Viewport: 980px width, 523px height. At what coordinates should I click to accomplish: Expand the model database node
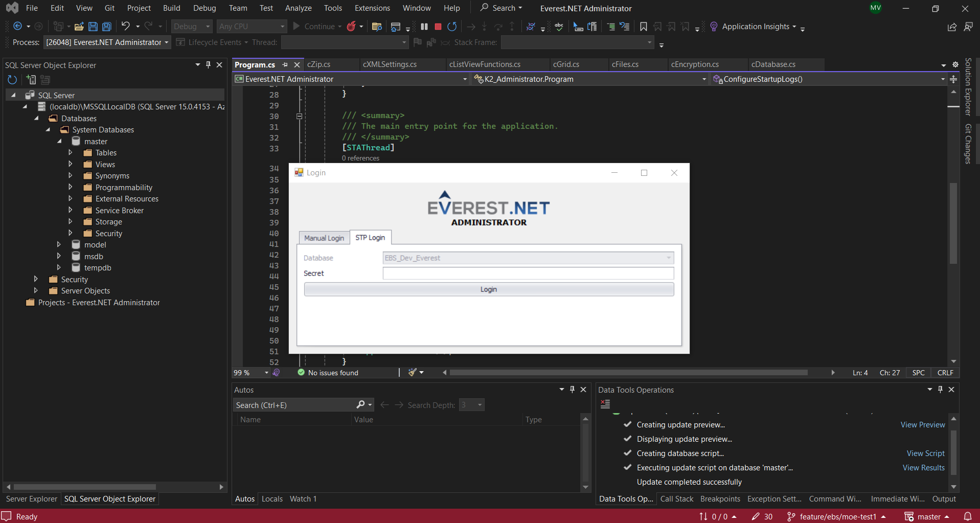(59, 245)
